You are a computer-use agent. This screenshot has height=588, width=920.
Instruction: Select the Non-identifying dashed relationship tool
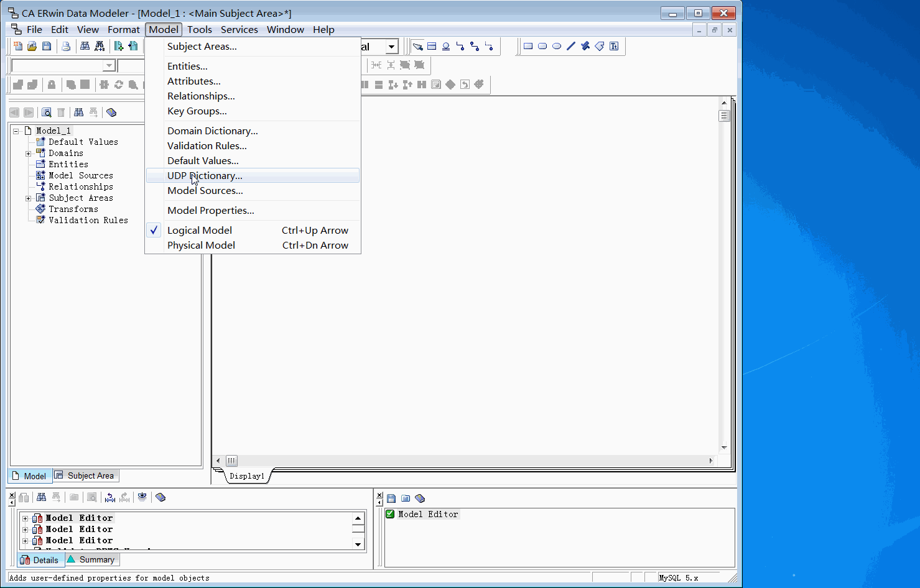coord(489,46)
